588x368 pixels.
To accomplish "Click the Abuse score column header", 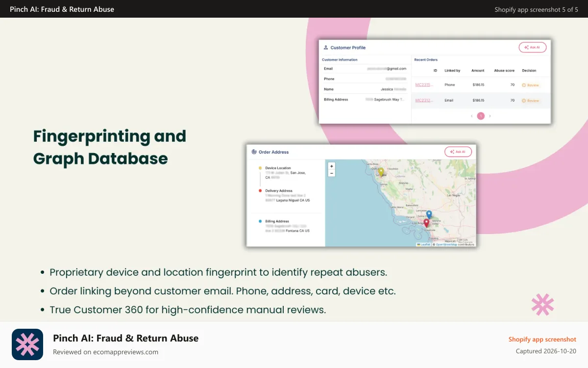I will pyautogui.click(x=504, y=71).
